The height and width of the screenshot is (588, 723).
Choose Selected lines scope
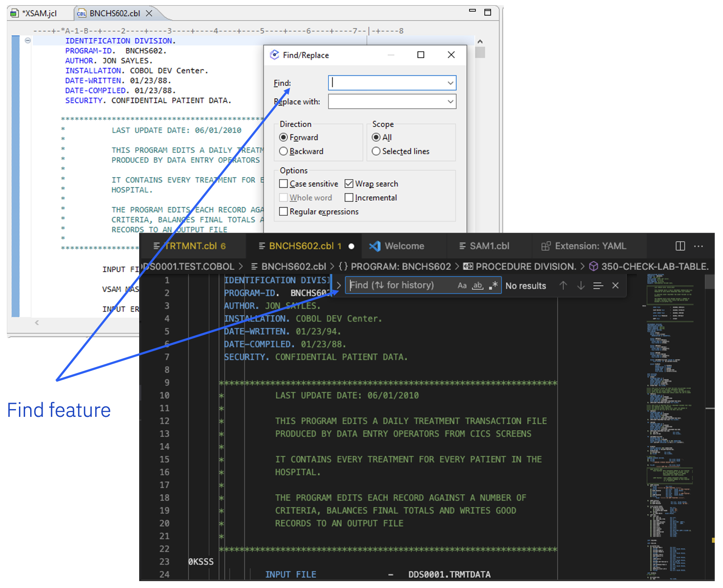tap(376, 151)
